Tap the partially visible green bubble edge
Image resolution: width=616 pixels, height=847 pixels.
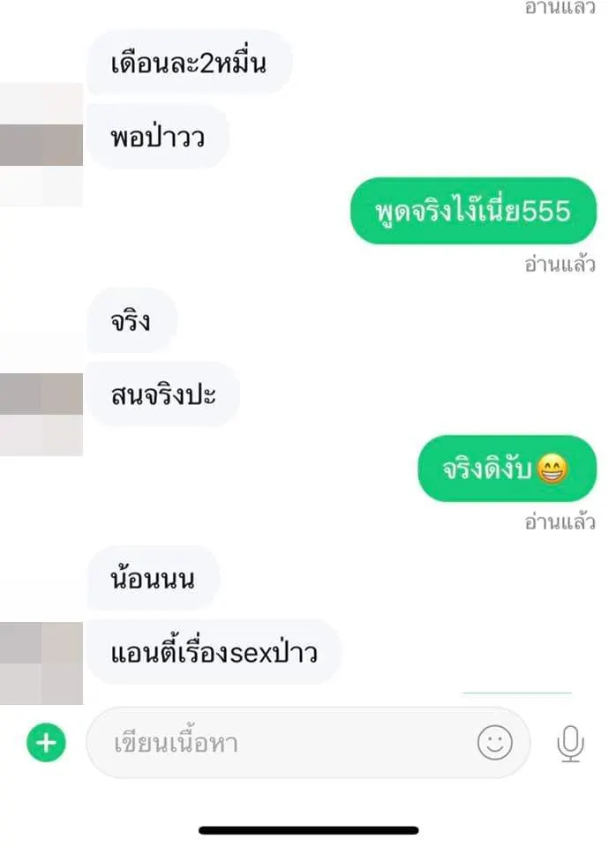click(x=516, y=692)
